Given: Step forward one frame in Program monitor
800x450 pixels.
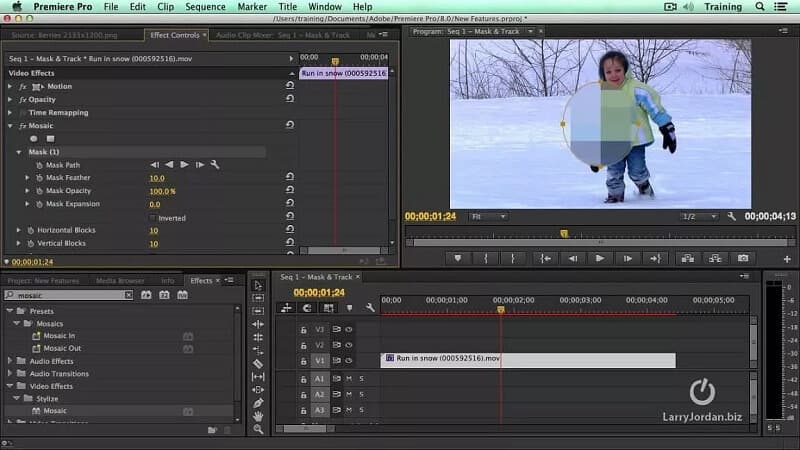Looking at the screenshot, I should coord(628,259).
